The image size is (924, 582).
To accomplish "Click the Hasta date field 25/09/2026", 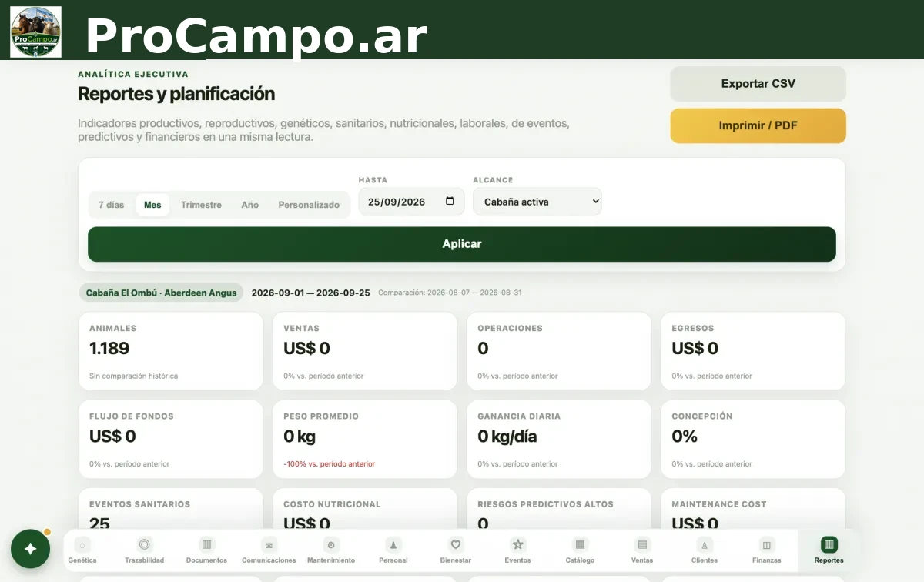I will (412, 202).
